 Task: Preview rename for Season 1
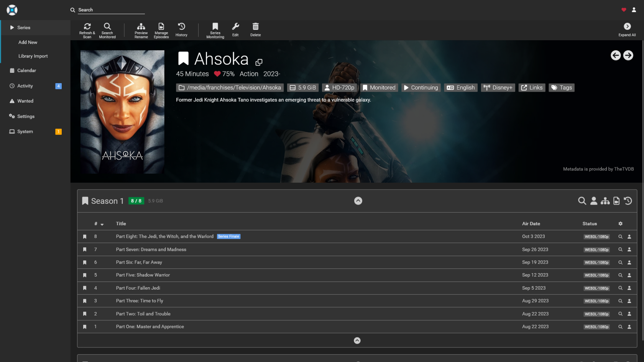click(605, 201)
